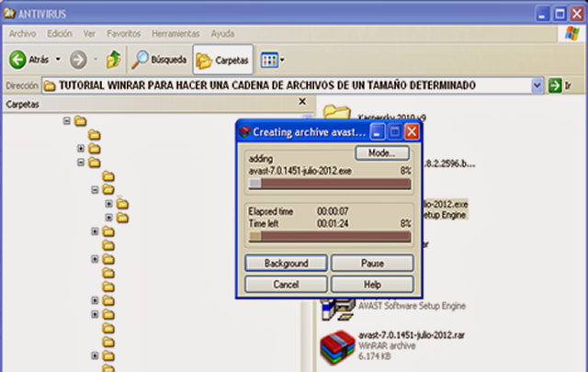Click the avast-7.0.1451-julio-2012.rar file name
Image resolution: width=588 pixels, height=372 pixels.
[x=412, y=335]
